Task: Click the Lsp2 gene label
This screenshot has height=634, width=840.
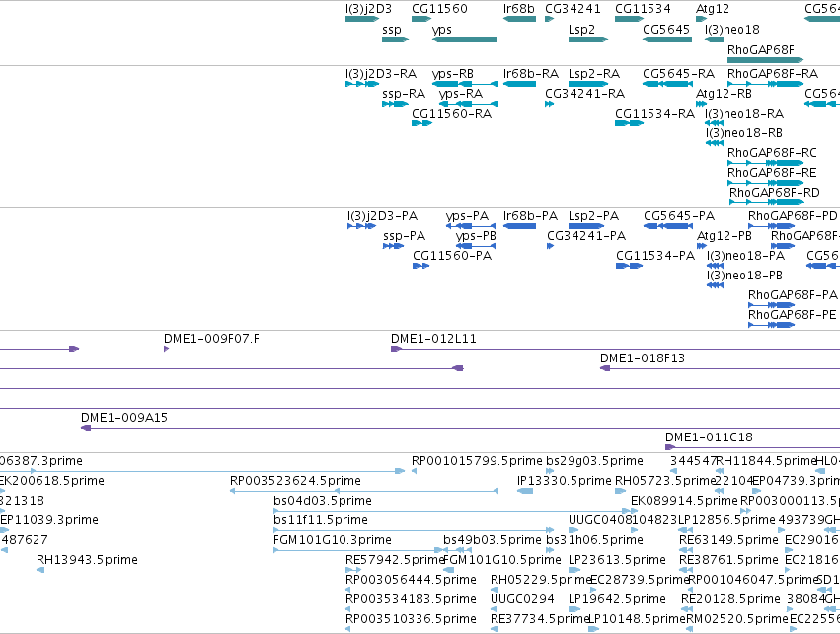Action: pos(581,30)
